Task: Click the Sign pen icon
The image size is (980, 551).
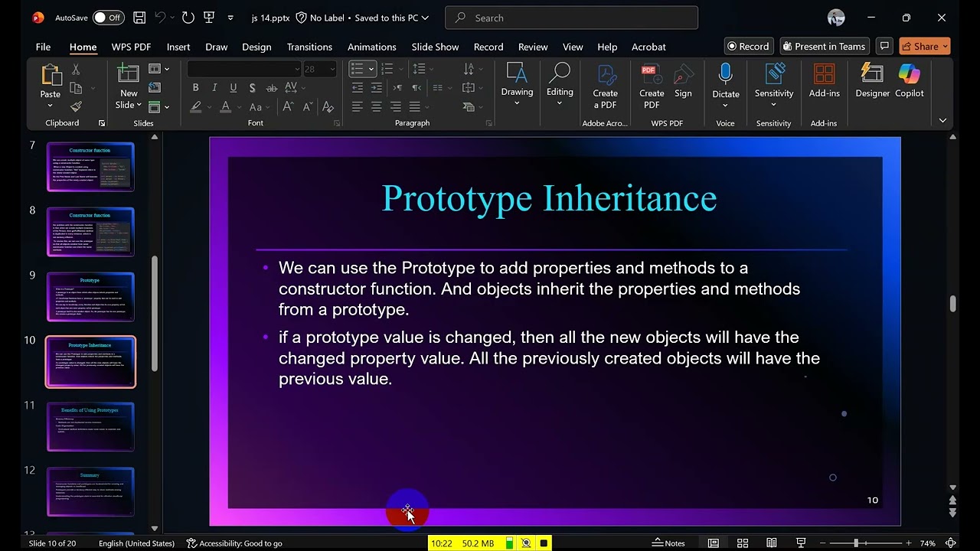Action: tap(683, 81)
